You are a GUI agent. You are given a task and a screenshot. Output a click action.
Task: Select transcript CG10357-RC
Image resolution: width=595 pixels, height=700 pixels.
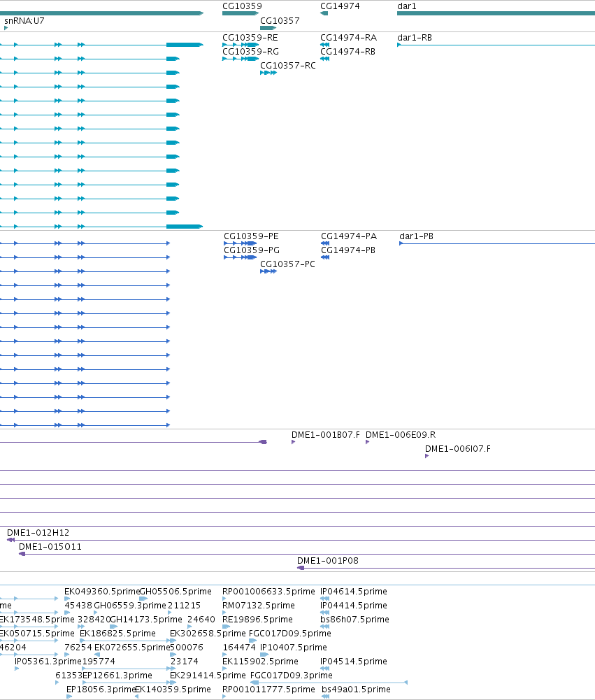(288, 66)
